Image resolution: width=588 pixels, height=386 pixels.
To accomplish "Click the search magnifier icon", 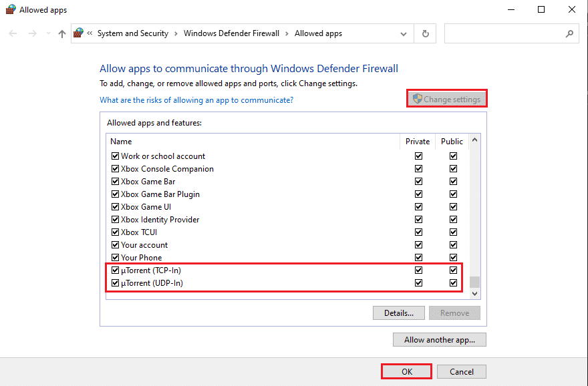I will point(569,33).
